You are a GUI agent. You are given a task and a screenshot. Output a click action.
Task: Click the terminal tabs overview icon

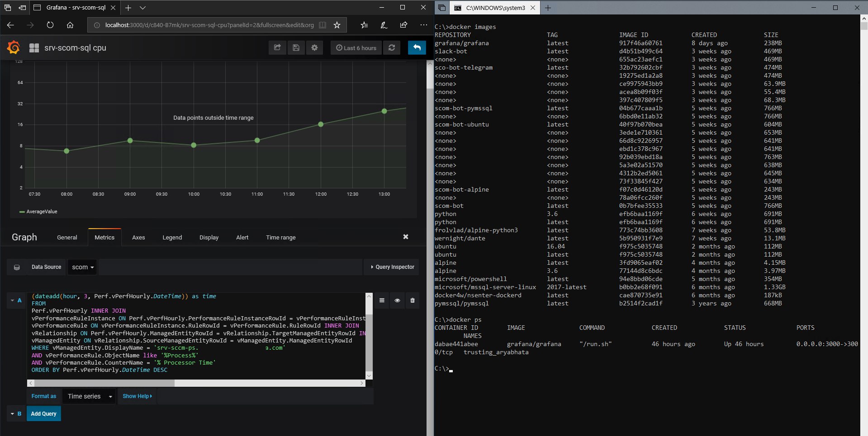coord(442,8)
